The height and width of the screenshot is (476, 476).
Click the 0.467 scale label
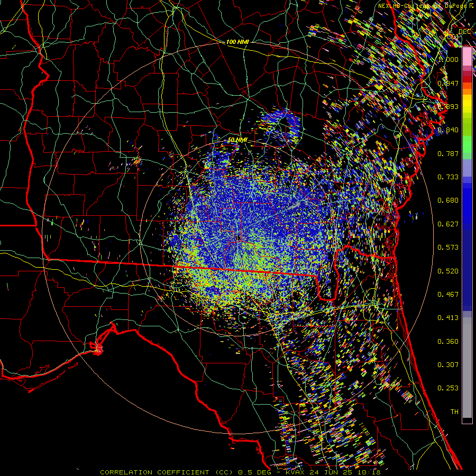[x=448, y=295]
